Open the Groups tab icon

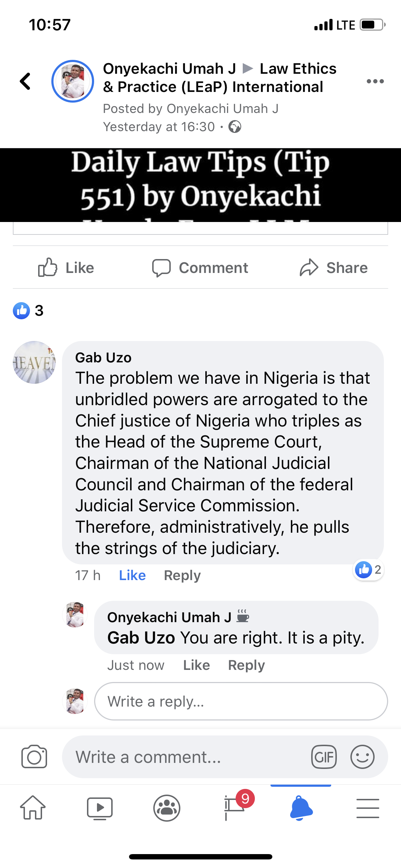coord(167,808)
